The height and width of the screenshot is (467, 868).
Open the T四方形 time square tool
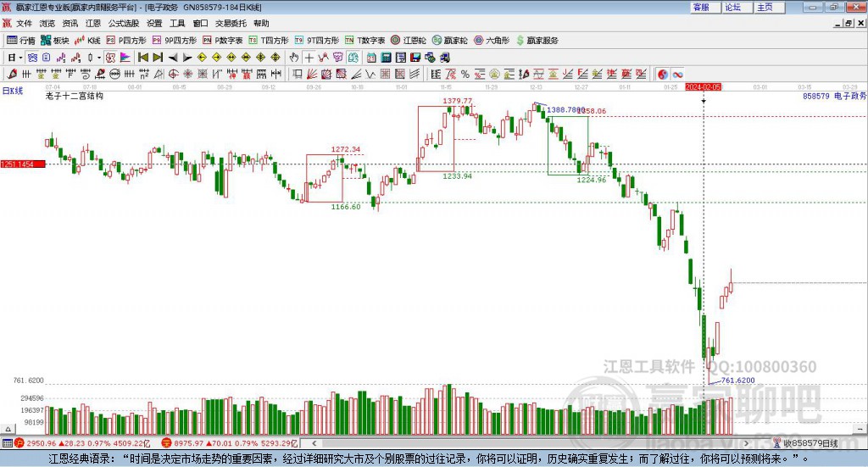(x=269, y=41)
